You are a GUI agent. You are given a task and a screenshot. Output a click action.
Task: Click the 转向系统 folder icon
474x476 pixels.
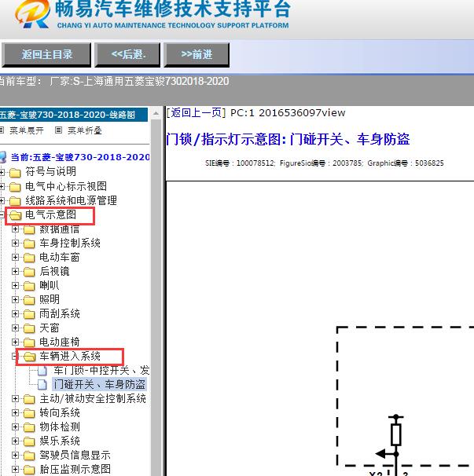coord(29,413)
